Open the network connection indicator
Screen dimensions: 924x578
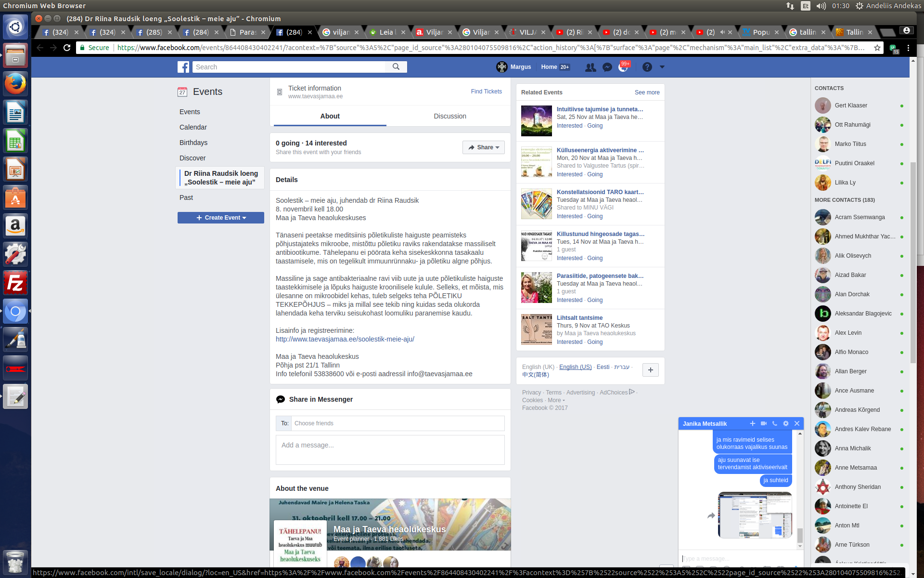(x=790, y=6)
